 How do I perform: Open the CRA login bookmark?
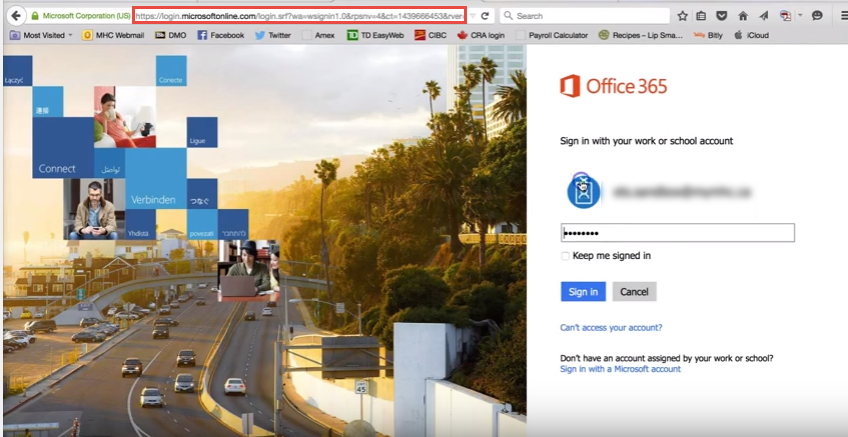coord(481,35)
